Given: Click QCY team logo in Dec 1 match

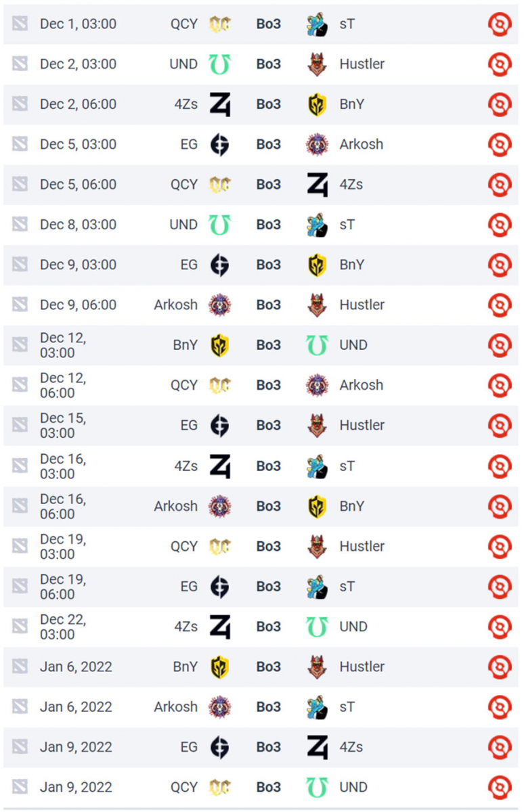Looking at the screenshot, I should click(219, 24).
